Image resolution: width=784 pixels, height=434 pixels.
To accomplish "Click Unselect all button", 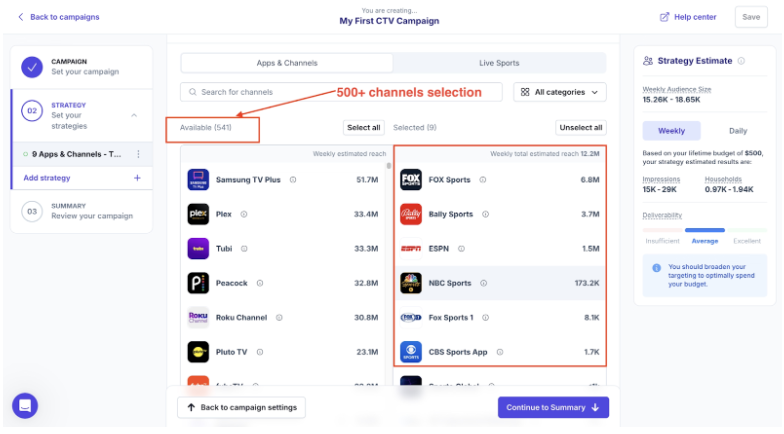I will (580, 128).
